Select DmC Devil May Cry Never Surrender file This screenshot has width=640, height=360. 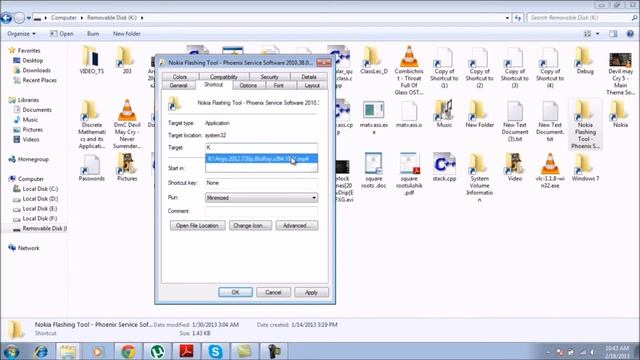127,124
